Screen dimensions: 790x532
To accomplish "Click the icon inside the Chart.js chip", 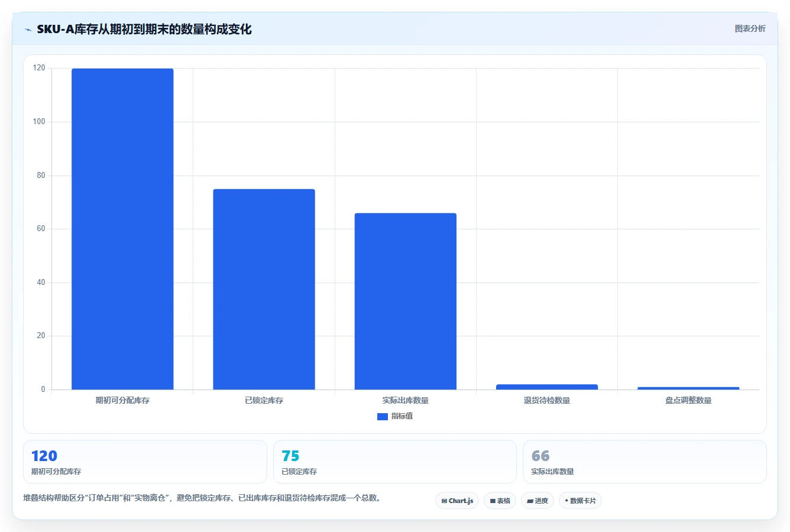I will [444, 501].
